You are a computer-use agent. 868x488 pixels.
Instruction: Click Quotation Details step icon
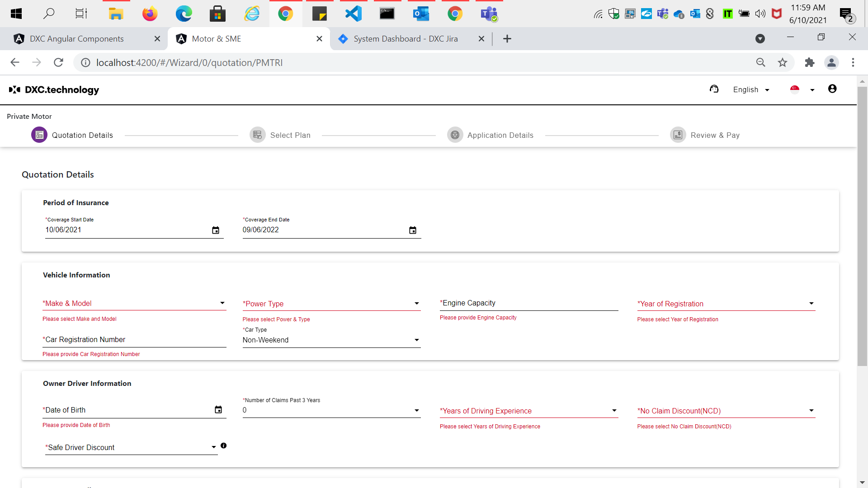pyautogui.click(x=39, y=135)
